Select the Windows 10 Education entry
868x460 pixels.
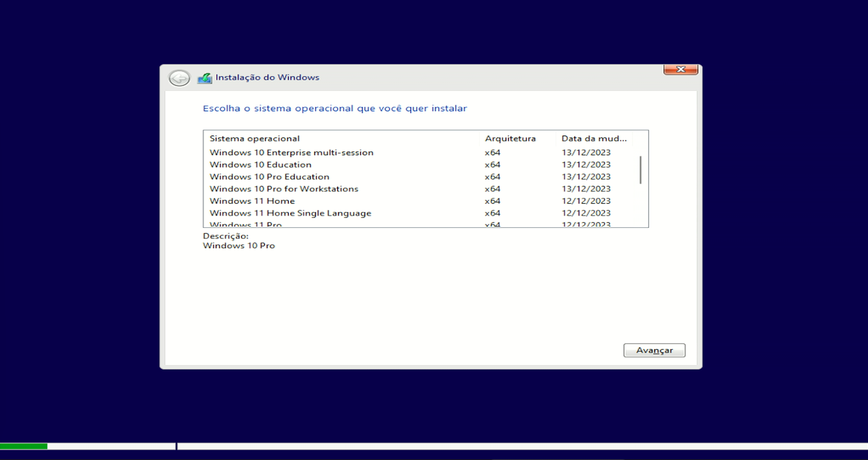[x=261, y=165]
